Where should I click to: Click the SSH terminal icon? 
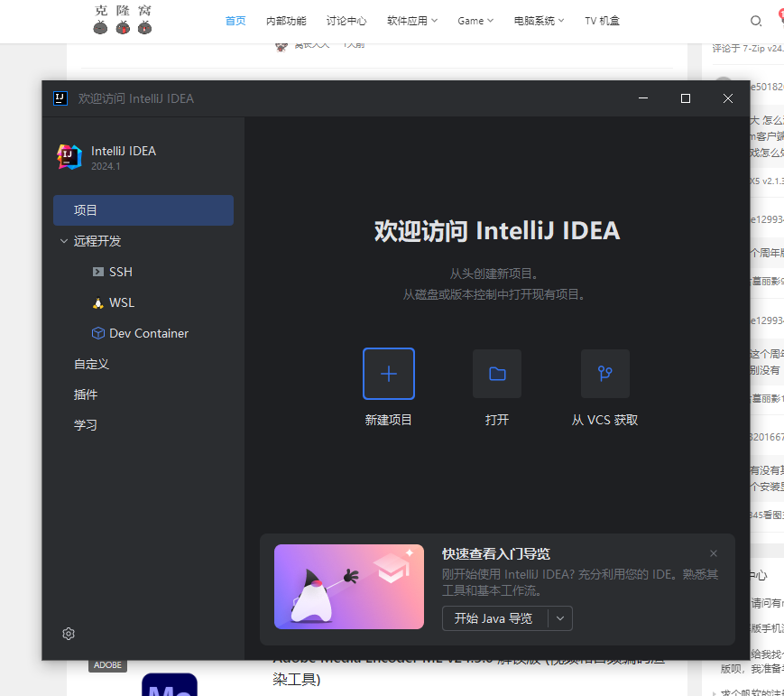click(x=98, y=272)
